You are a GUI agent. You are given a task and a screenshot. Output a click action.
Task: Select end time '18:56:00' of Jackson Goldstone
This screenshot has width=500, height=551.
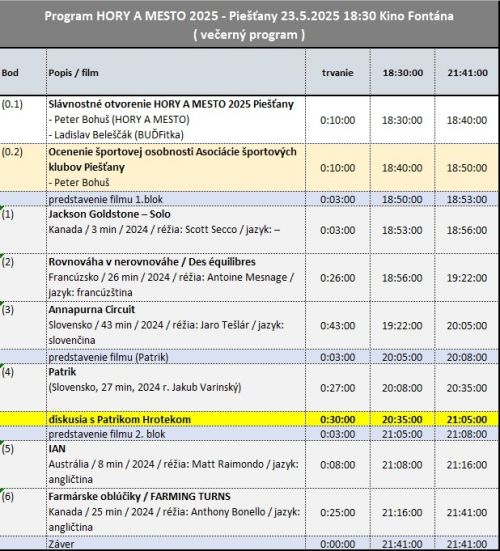coord(467,230)
